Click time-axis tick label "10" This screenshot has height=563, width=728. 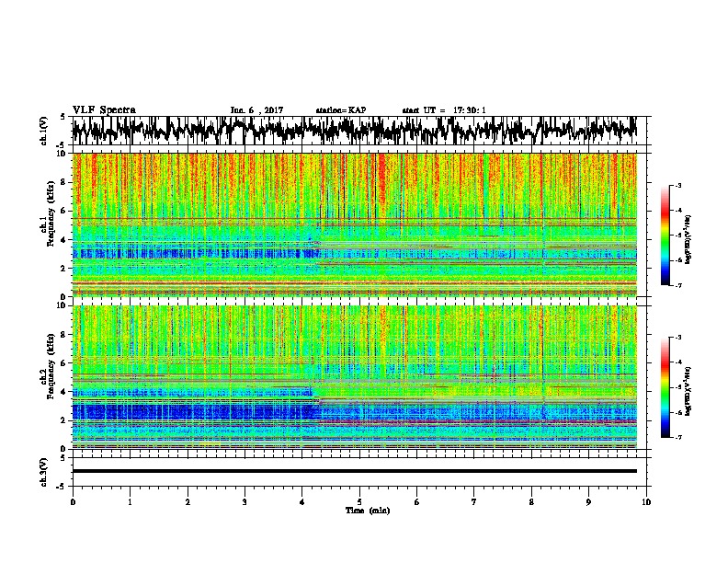click(646, 502)
